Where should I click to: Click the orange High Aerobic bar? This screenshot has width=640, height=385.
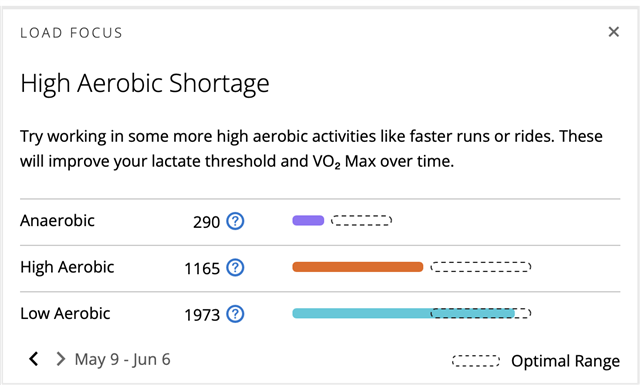(x=358, y=267)
